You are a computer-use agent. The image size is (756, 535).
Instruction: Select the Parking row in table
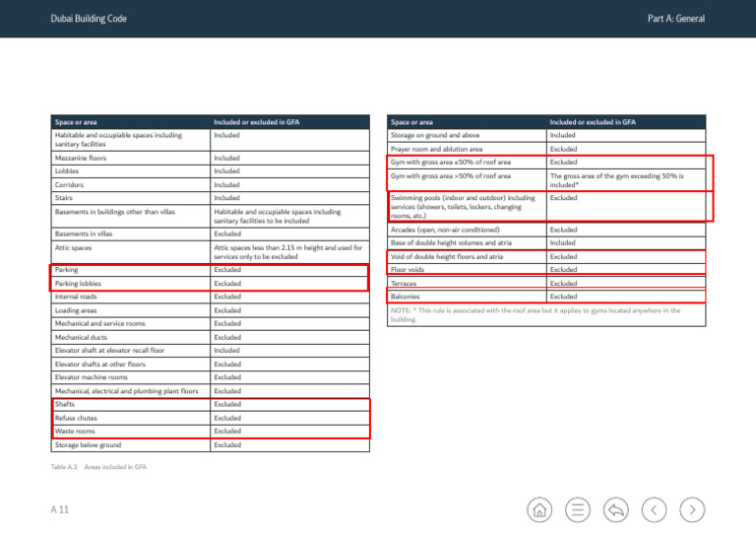tap(211, 270)
